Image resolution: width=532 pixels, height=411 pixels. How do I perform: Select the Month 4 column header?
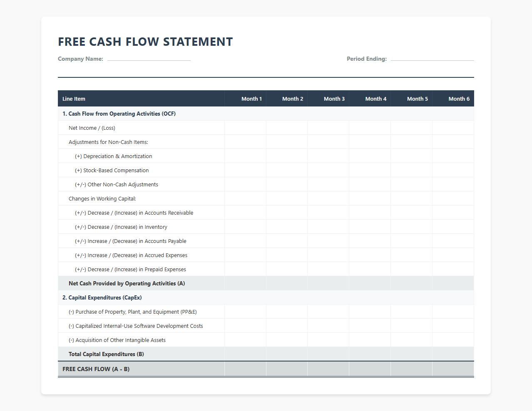[x=370, y=99]
